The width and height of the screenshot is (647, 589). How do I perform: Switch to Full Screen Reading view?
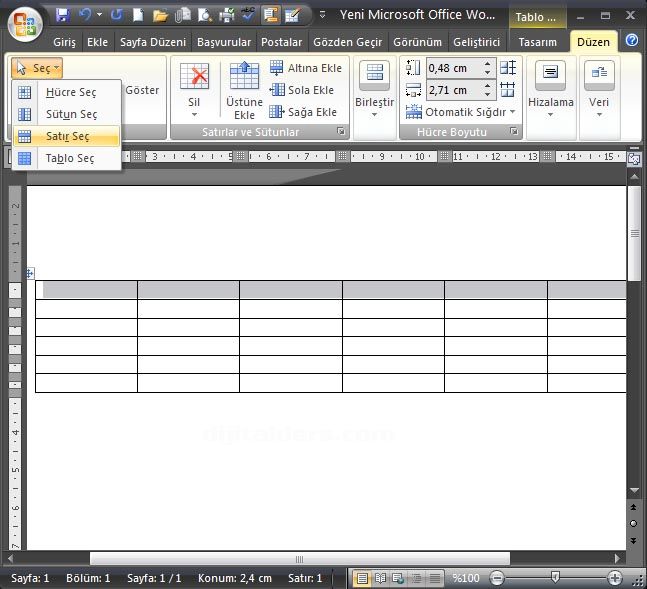tap(380, 578)
